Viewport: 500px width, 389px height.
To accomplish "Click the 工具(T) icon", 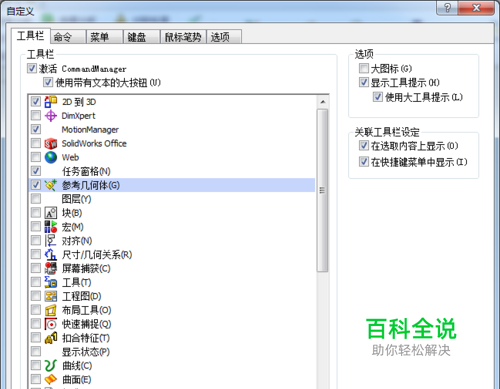I will (51, 282).
